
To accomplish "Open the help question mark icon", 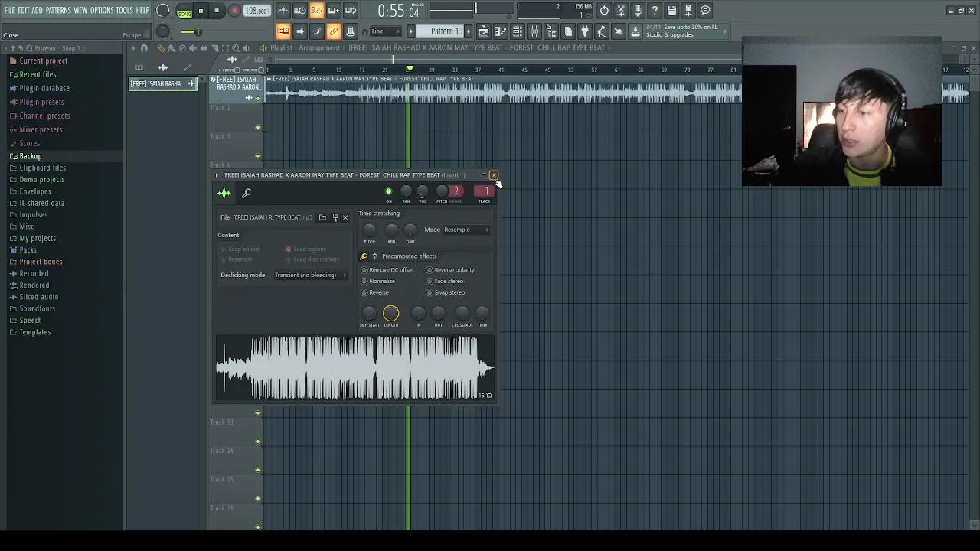I will pyautogui.click(x=655, y=11).
